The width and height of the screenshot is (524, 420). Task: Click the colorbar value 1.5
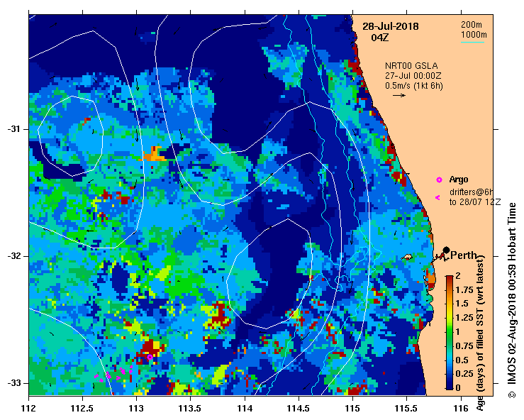click(x=462, y=304)
